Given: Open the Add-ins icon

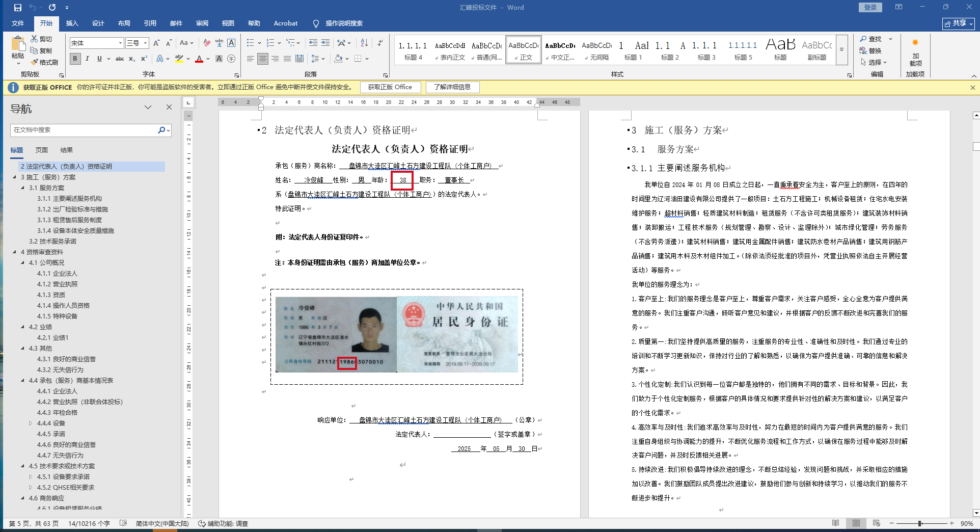Looking at the screenshot, I should click(x=915, y=43).
